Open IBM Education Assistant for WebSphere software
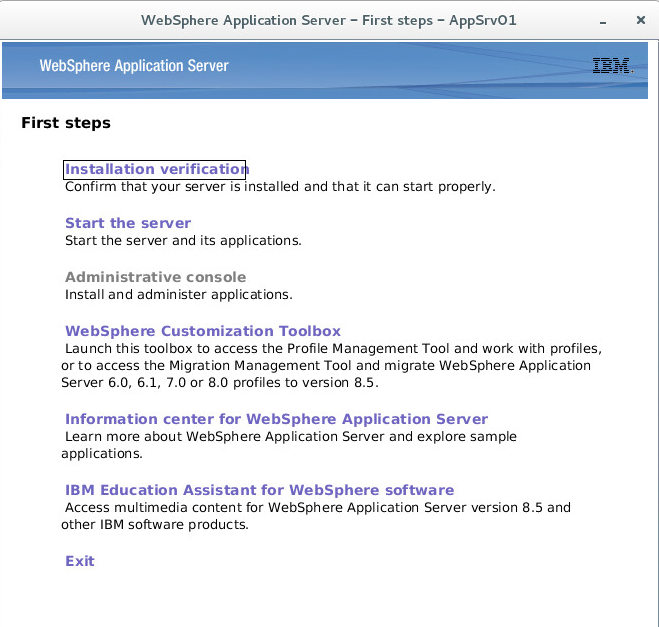Image resolution: width=659 pixels, height=627 pixels. click(x=259, y=490)
